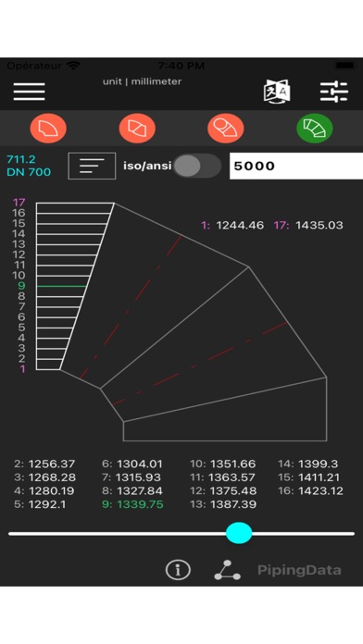Click value '16: 1423.12'
This screenshot has height=644, width=363.
tap(310, 490)
